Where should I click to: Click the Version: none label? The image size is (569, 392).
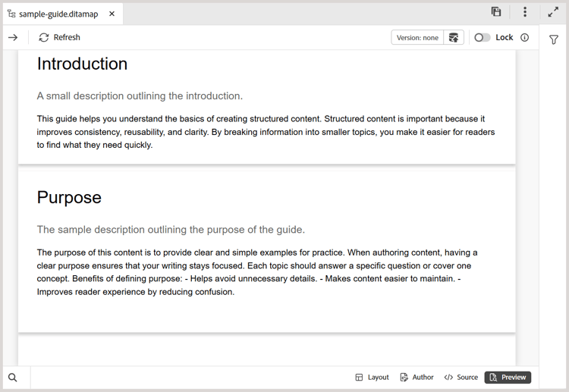(418, 38)
